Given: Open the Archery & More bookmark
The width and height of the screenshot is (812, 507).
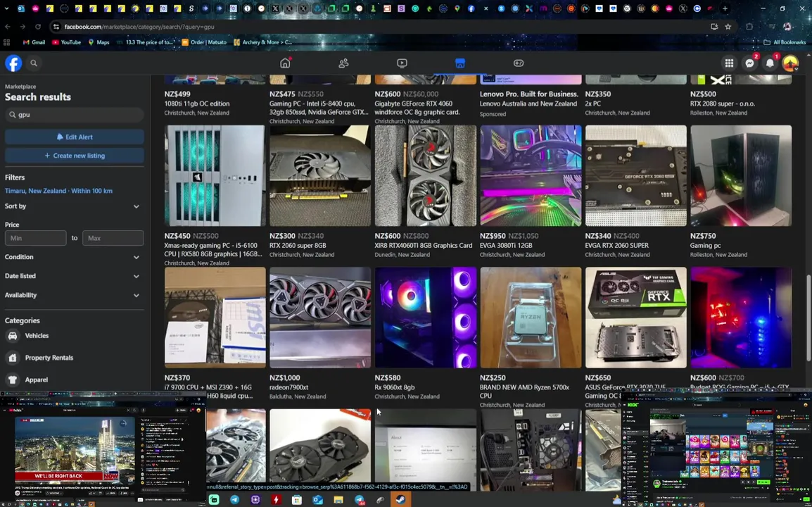Looking at the screenshot, I should (x=262, y=42).
